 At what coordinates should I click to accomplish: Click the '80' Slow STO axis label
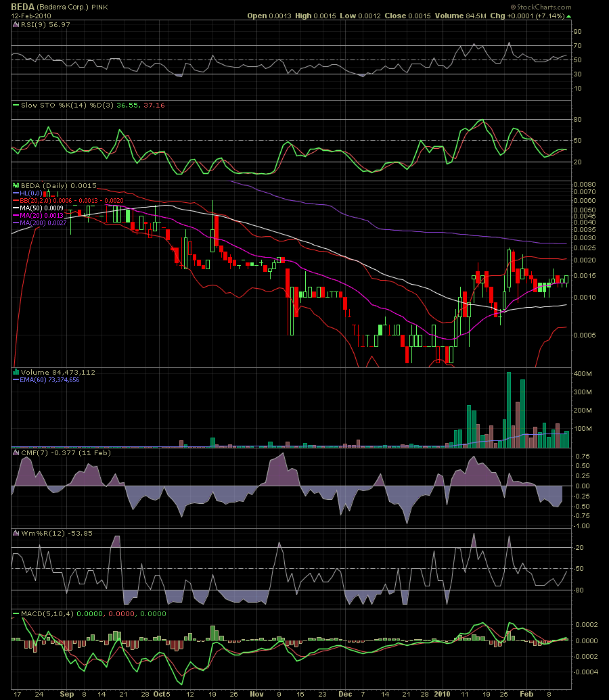click(x=577, y=119)
